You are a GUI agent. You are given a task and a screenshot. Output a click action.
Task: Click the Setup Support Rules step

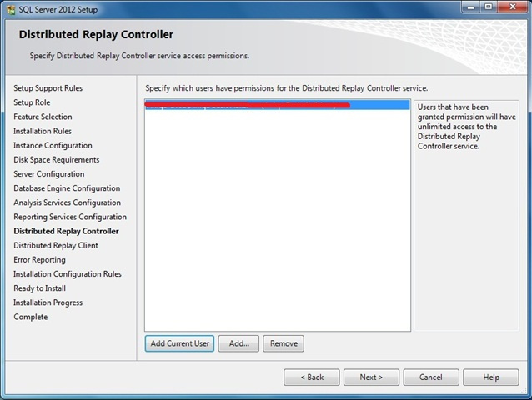click(48, 88)
